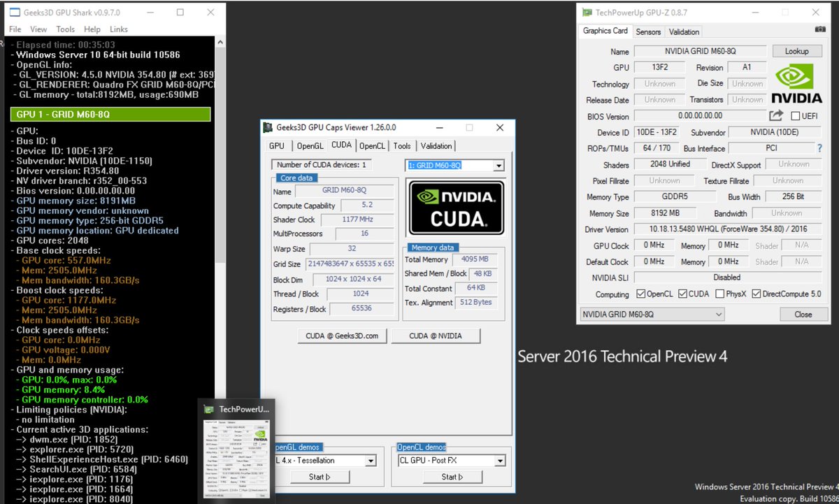This screenshot has width=839, height=504.
Task: Toggle the OpenCL computing checkbox
Action: click(641, 294)
